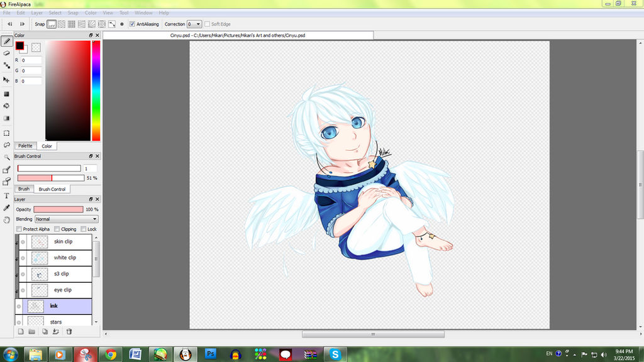Adjust the layer Opacity slider

point(58,209)
